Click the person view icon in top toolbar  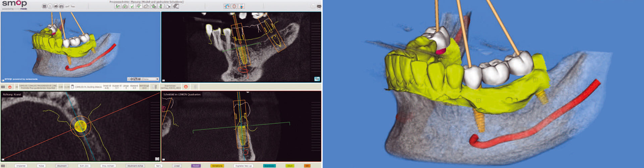241,6
